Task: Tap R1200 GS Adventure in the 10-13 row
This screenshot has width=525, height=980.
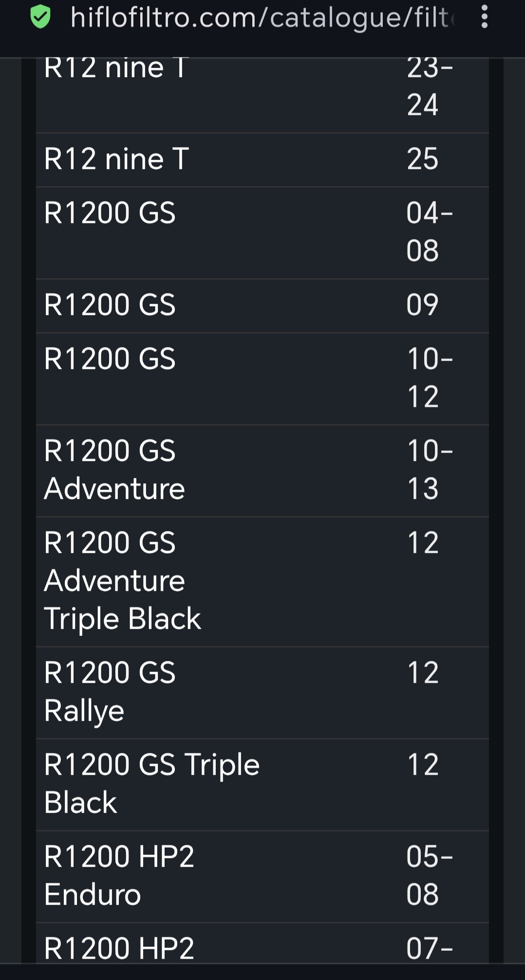Action: (x=114, y=470)
